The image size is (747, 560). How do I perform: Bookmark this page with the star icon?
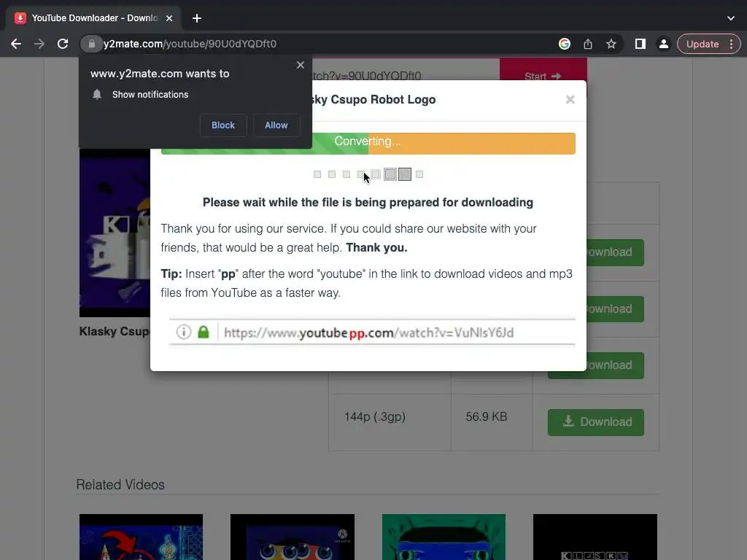coord(611,44)
